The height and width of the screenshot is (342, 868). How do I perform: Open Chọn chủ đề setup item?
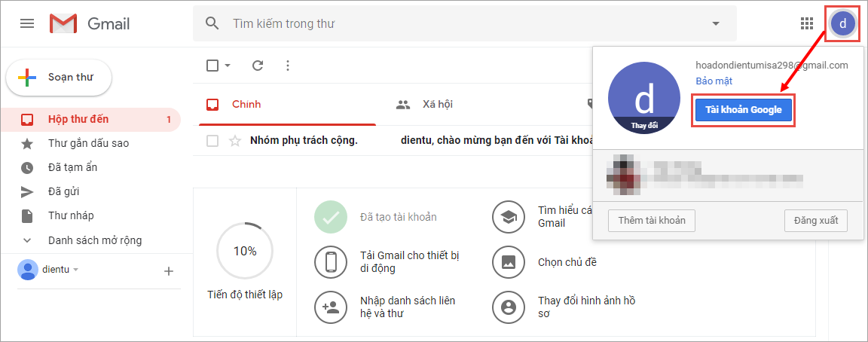567,261
